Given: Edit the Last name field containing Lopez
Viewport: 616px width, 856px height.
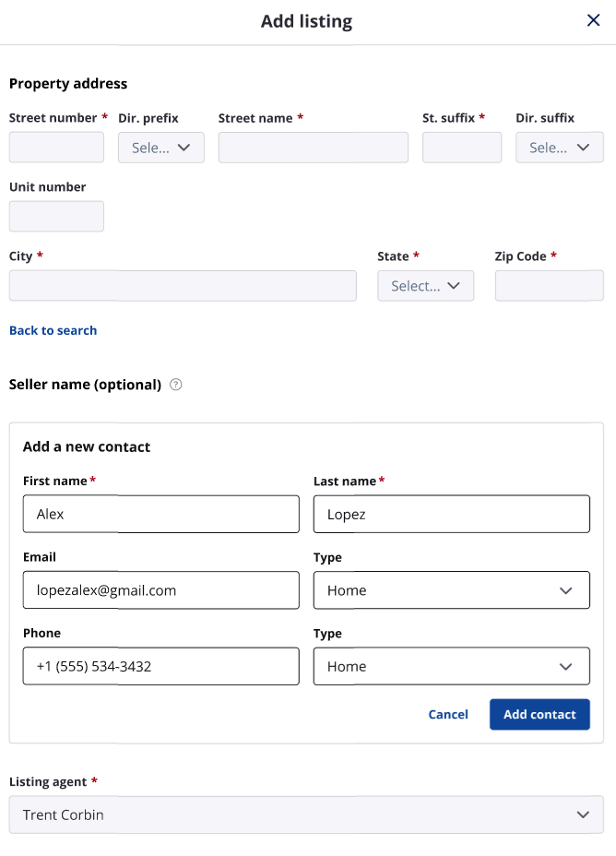Looking at the screenshot, I should click(451, 514).
